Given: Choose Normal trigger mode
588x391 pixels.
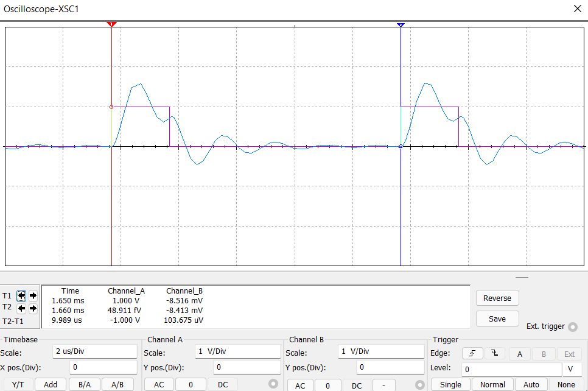Looking at the screenshot, I should pyautogui.click(x=492, y=385).
